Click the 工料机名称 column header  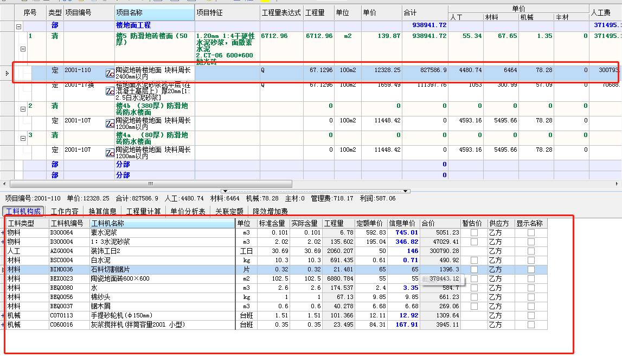(x=162, y=223)
